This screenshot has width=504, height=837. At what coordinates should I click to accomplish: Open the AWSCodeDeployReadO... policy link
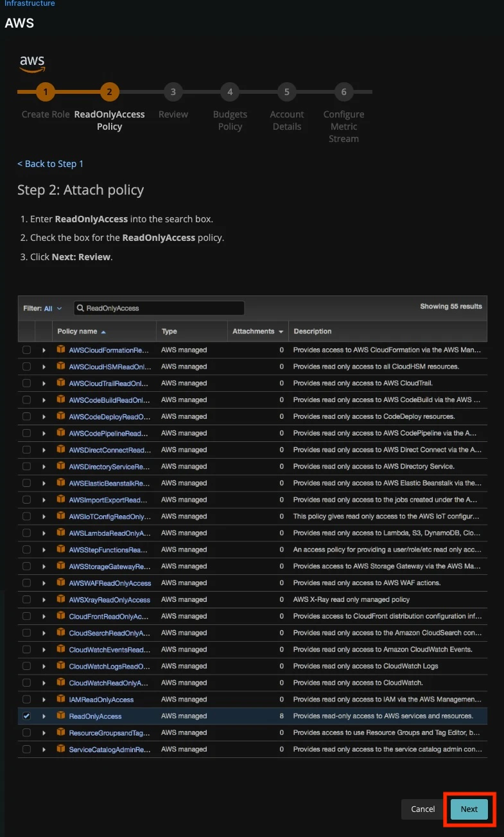point(110,417)
